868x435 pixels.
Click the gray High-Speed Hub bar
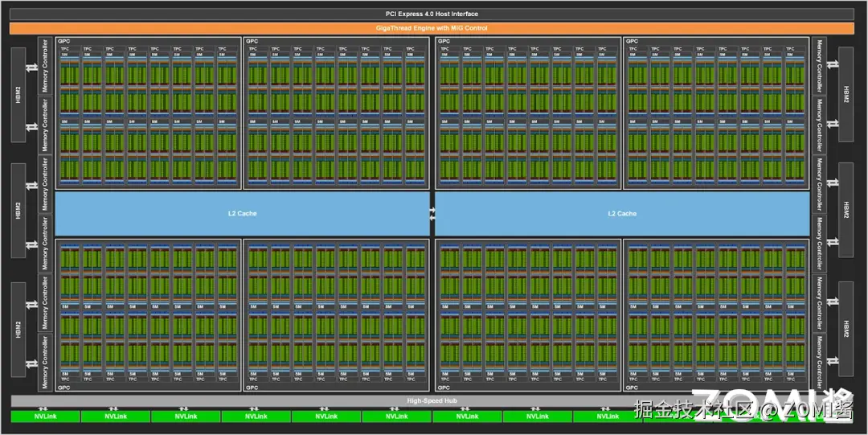click(x=432, y=400)
